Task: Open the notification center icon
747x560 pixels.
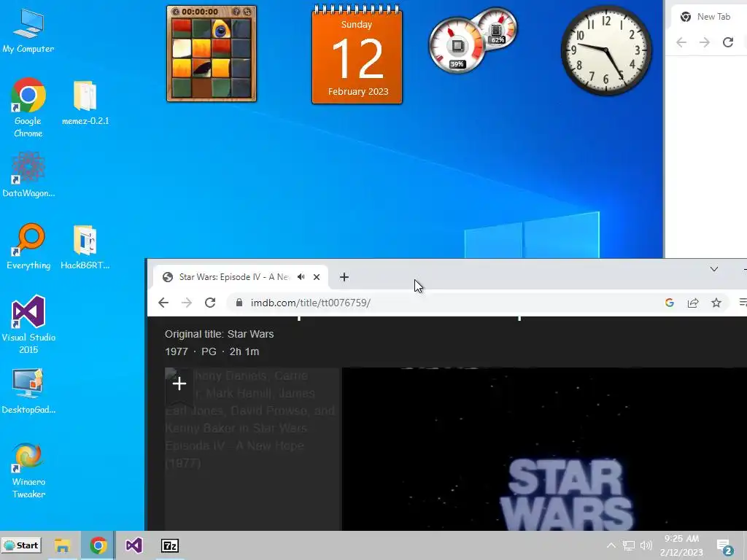Action: click(x=724, y=546)
